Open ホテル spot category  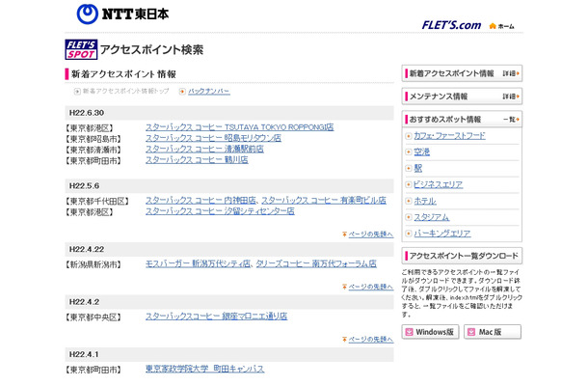tap(425, 201)
